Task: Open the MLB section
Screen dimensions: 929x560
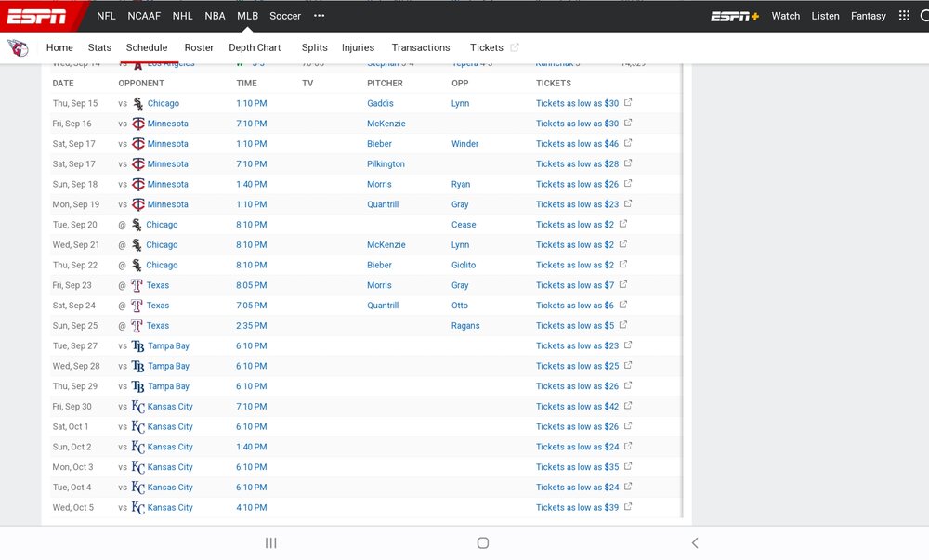Action: click(248, 16)
